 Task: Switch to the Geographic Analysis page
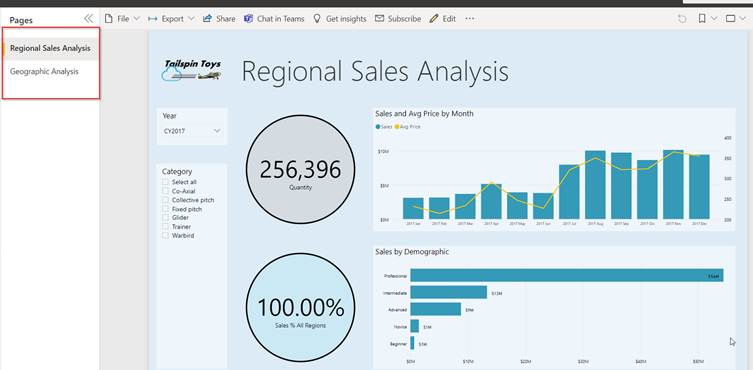pyautogui.click(x=44, y=72)
